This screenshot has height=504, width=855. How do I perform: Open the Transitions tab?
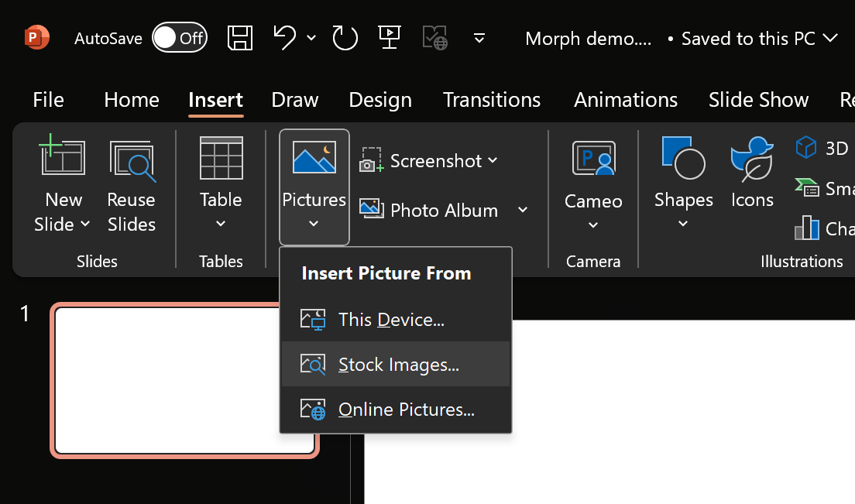(492, 100)
